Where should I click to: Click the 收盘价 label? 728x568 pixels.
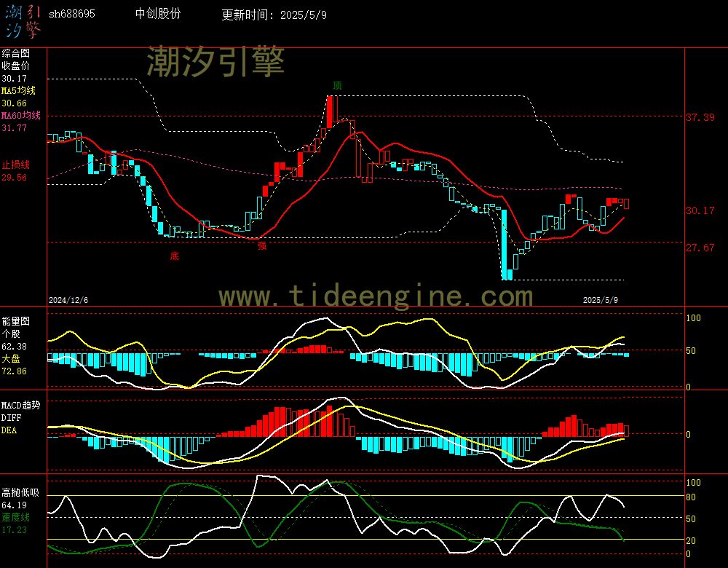[x=16, y=66]
